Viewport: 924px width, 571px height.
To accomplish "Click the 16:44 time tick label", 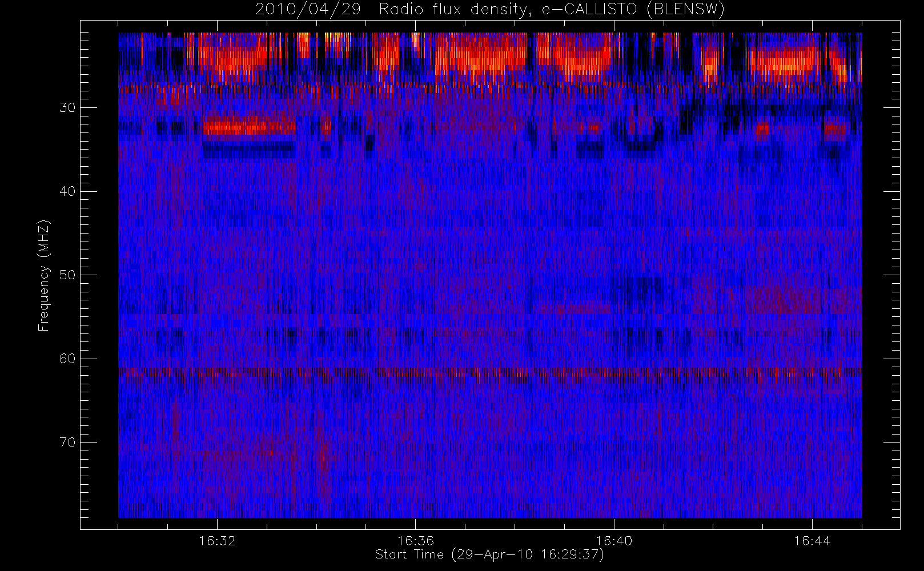I will 812,541.
